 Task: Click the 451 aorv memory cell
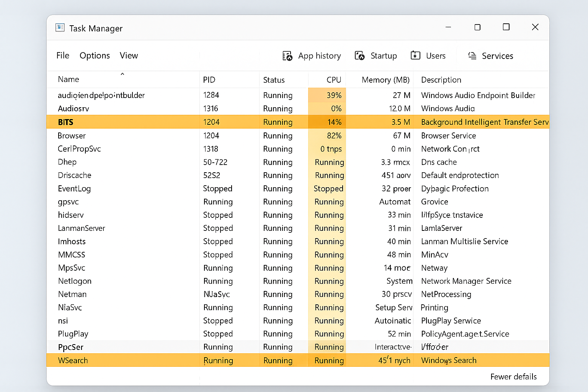(x=396, y=175)
